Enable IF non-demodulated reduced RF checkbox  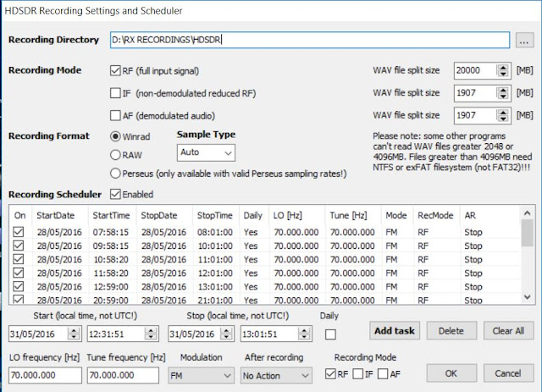click(x=115, y=93)
